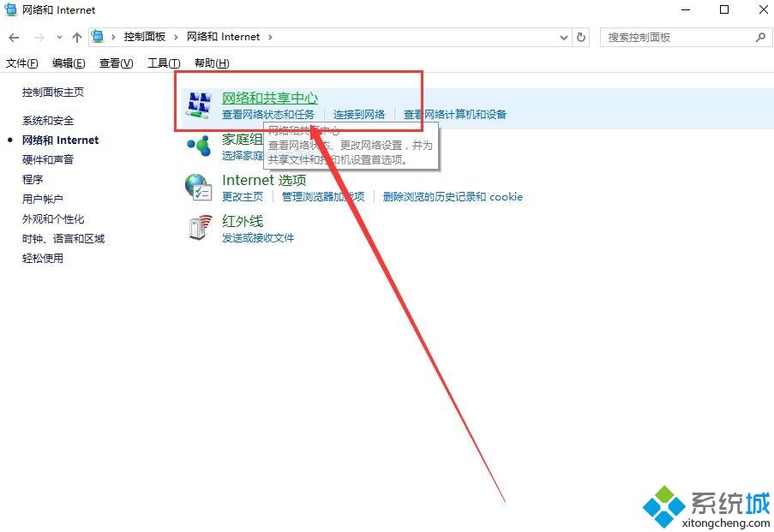Click the breadcrumb chevron after 网络和 Internet
This screenshot has height=532, width=774.
pyautogui.click(x=270, y=37)
